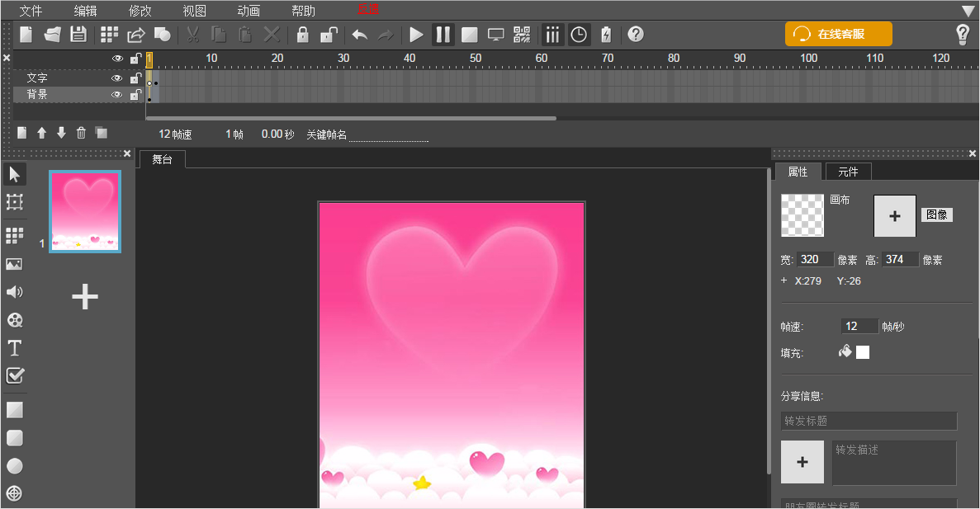This screenshot has width=980, height=509.
Task: Click the Audio speaker tool
Action: pyautogui.click(x=14, y=292)
